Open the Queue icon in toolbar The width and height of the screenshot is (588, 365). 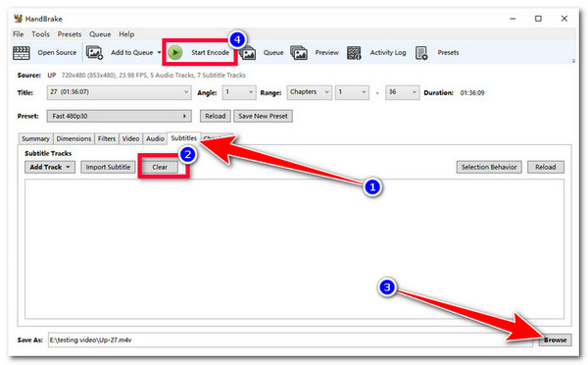[248, 53]
